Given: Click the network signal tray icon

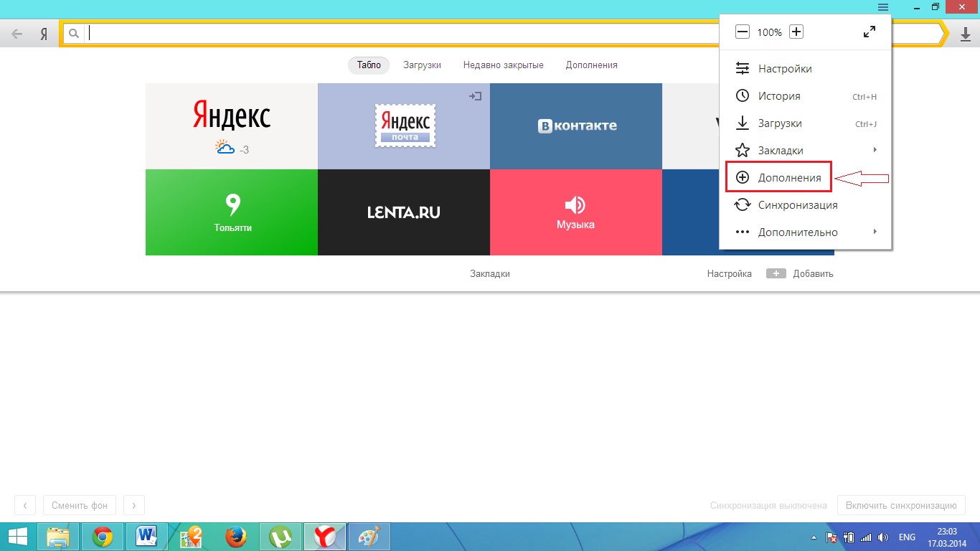Looking at the screenshot, I should pos(866,537).
